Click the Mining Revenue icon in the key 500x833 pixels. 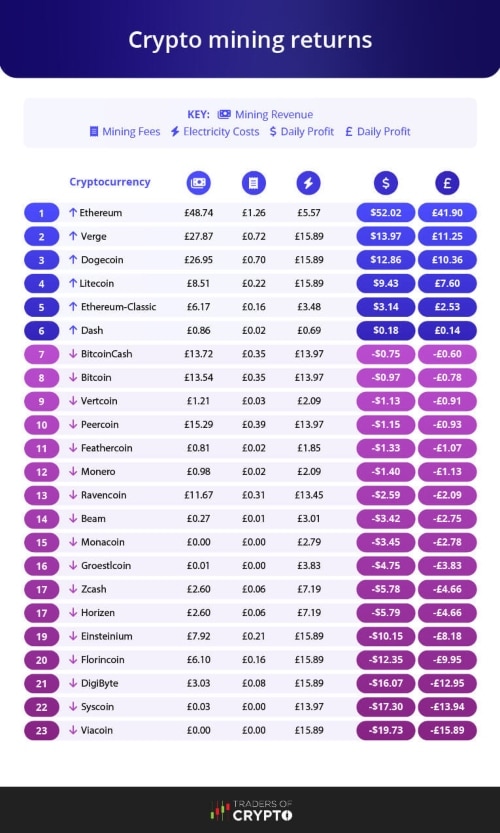click(224, 114)
